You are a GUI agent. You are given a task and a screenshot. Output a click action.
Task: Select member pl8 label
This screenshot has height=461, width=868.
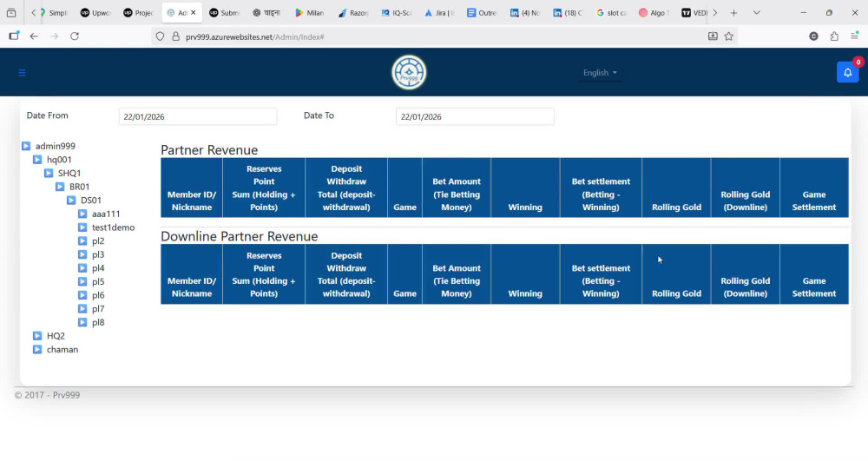pyautogui.click(x=99, y=322)
